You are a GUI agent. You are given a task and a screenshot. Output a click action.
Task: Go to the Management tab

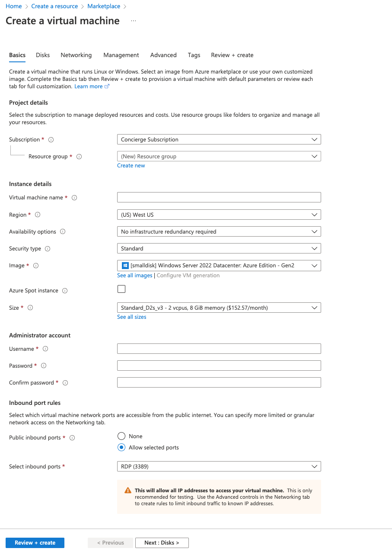[121, 55]
